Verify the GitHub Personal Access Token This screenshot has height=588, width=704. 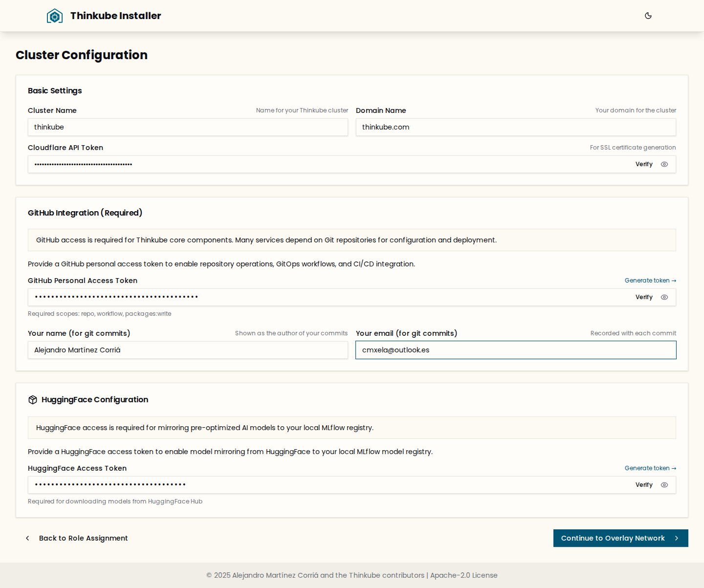(644, 297)
